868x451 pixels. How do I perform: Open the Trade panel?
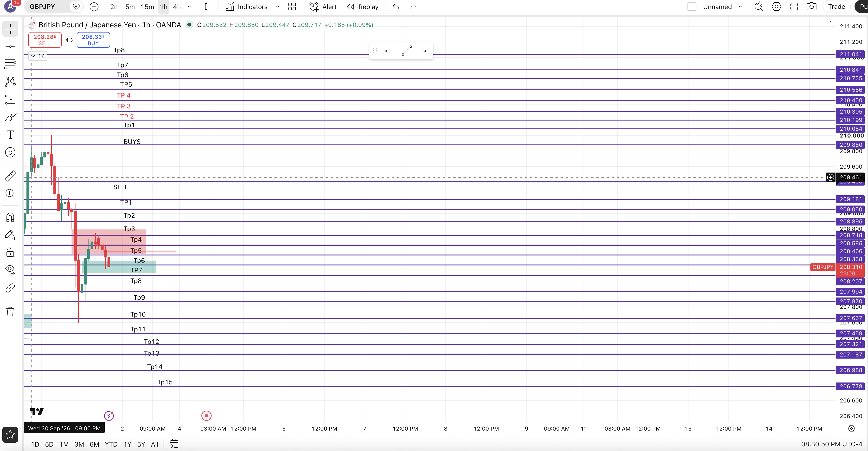coord(836,7)
